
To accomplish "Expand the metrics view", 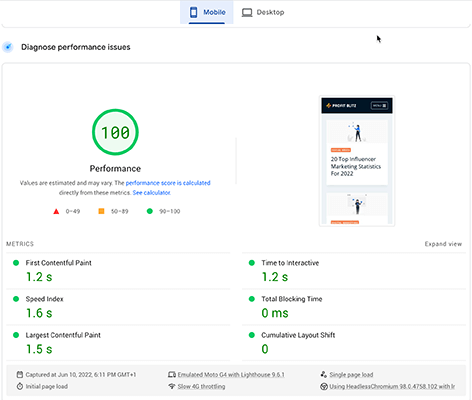I will click(x=443, y=244).
